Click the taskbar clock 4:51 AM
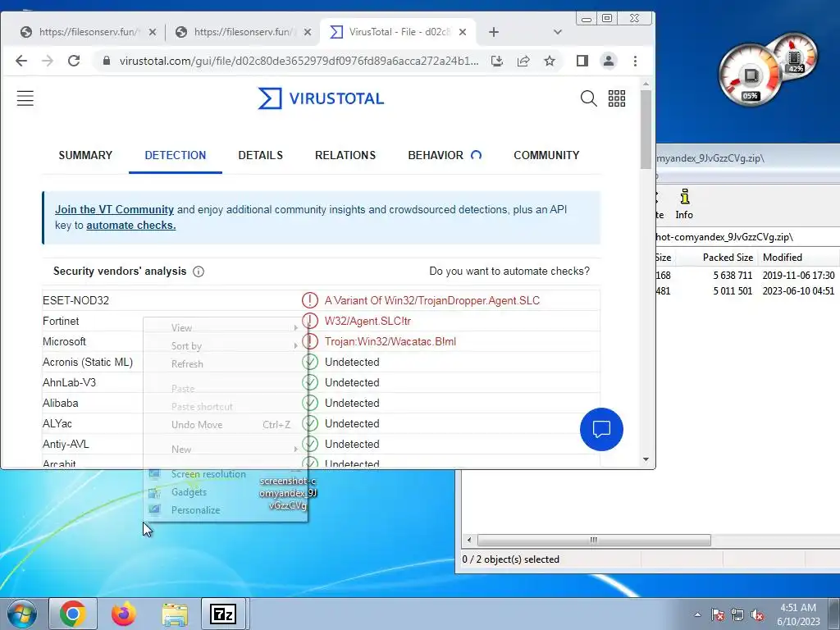Viewport: 840px width, 630px height. click(798, 614)
